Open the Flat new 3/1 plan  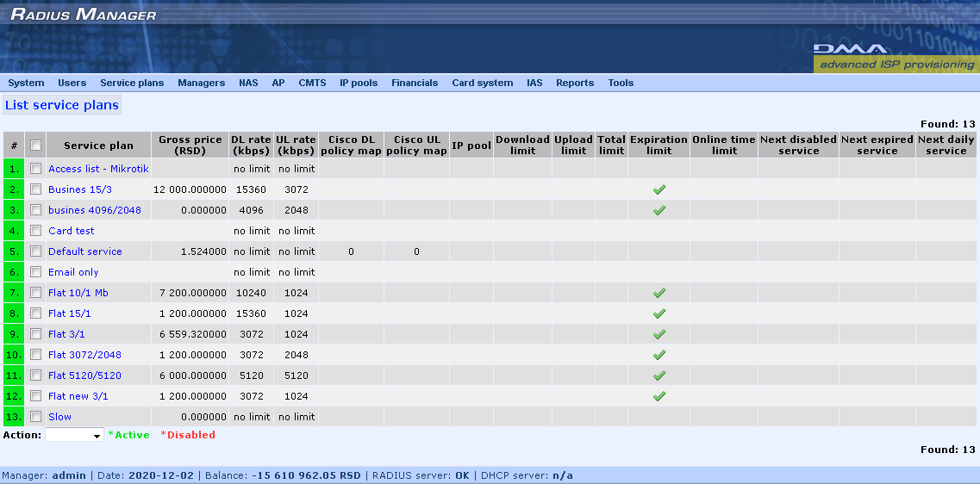(78, 396)
